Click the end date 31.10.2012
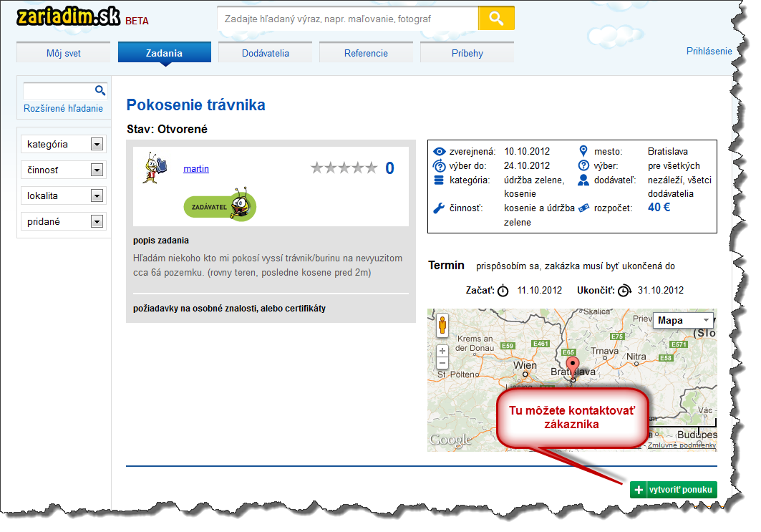 point(661,290)
